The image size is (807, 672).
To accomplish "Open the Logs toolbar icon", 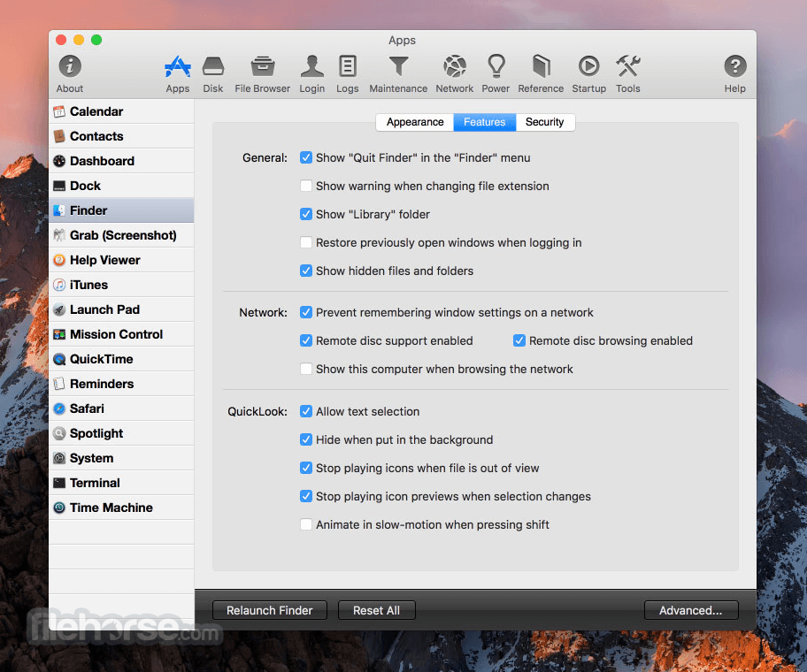I will click(348, 74).
